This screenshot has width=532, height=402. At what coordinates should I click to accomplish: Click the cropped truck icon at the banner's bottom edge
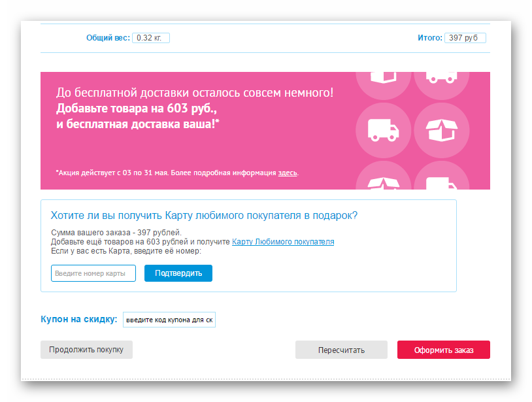tap(442, 182)
